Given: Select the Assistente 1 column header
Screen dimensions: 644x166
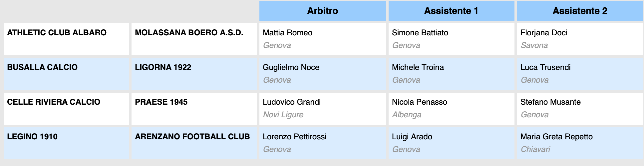Looking at the screenshot, I should [451, 11].
